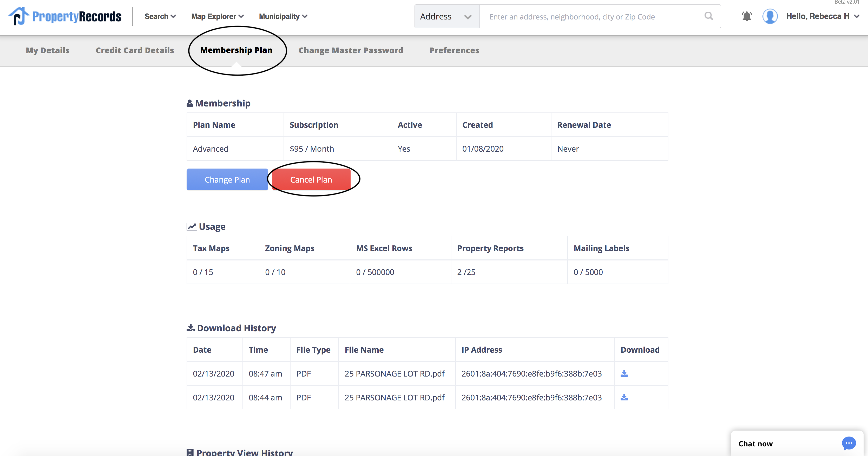Screen dimensions: 868x456
Task: Click the Change Plan button
Action: pos(227,179)
